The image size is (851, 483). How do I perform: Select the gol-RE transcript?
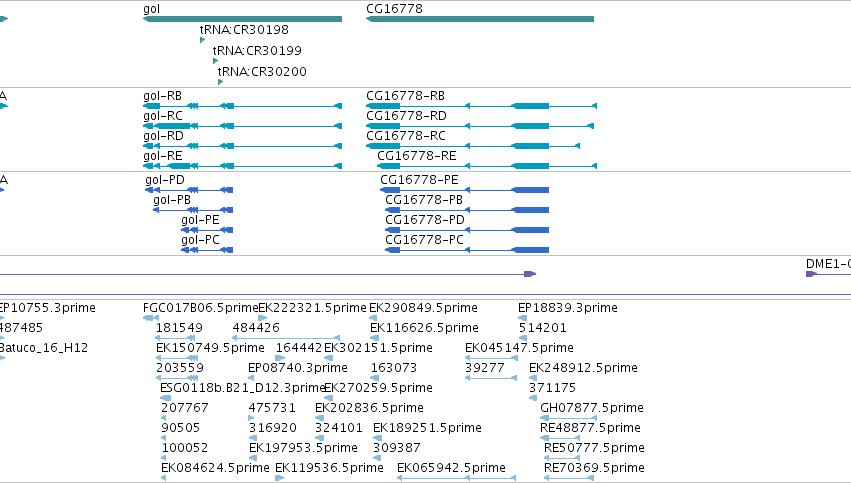(x=242, y=166)
